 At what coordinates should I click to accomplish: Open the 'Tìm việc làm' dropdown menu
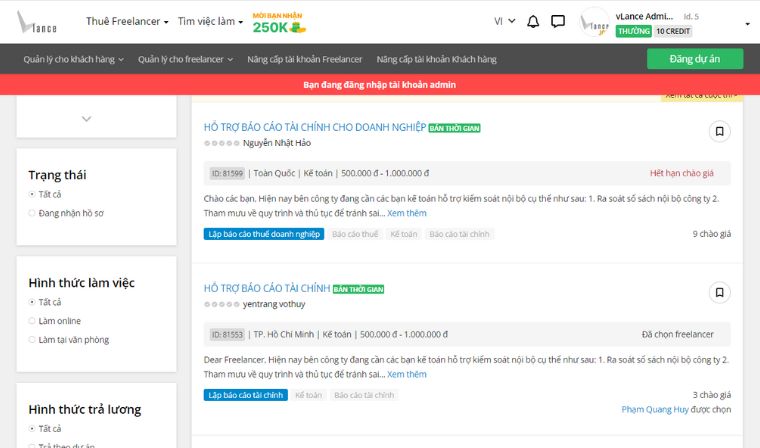click(210, 22)
